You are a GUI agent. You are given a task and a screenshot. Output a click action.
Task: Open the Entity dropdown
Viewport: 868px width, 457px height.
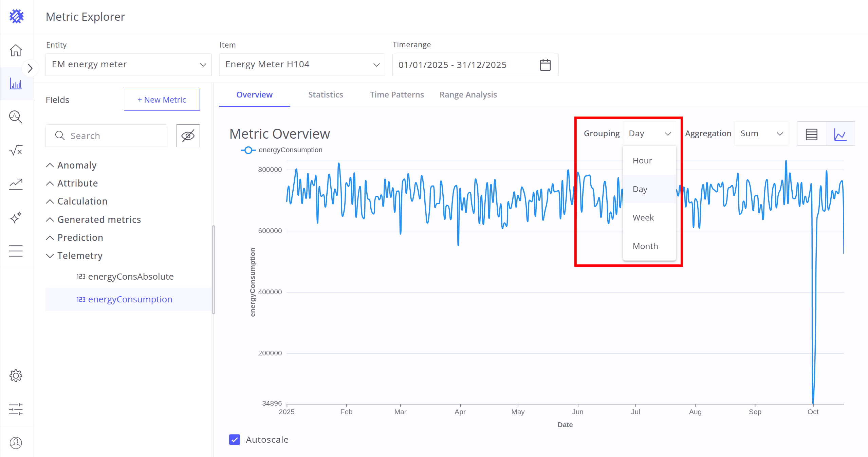click(x=128, y=65)
